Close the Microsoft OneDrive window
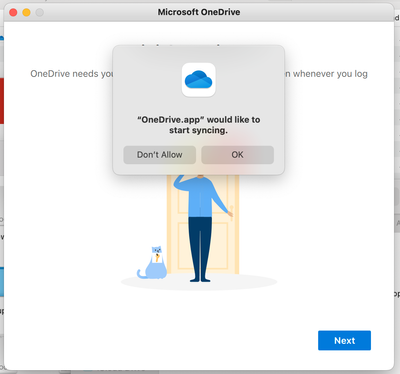Viewport: 400px width, 374px height. pos(13,13)
